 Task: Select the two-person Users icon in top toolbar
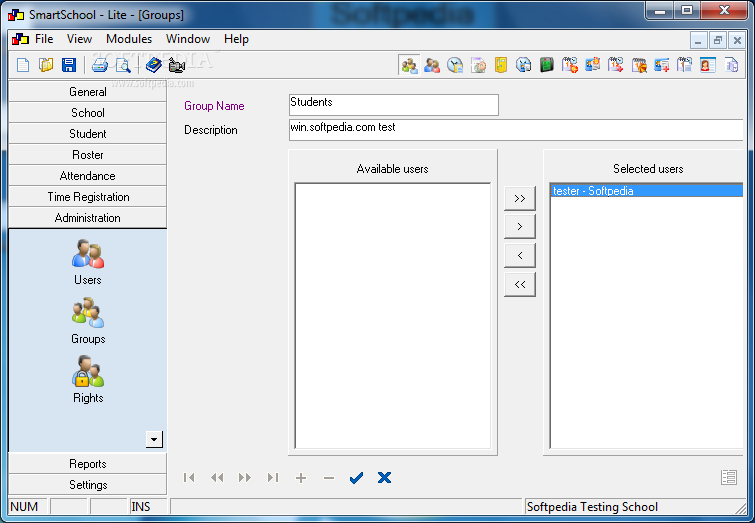[432, 65]
